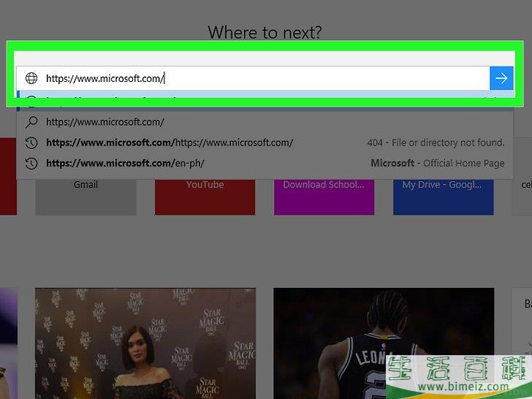Open the Star Magic Ball news photo
Viewport: 532px width, 399px height.
coord(145,343)
